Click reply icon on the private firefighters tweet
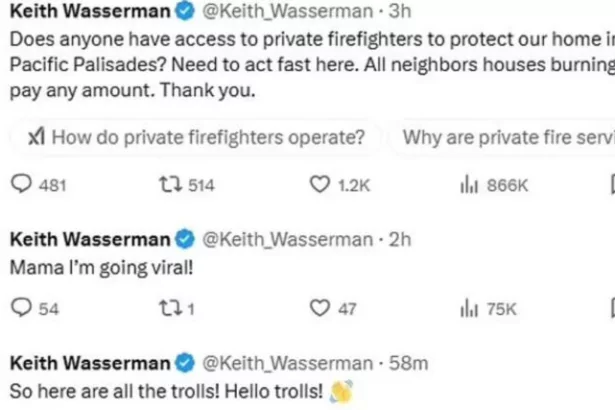Screen dimensions: 615x410 click(x=20, y=185)
